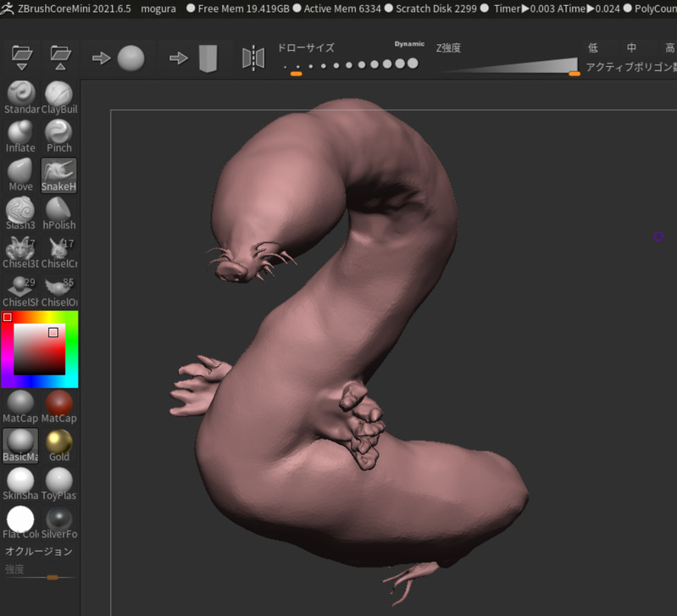Choose the gray MatCap material
Viewport: 677px width, 616px height.
click(20, 407)
